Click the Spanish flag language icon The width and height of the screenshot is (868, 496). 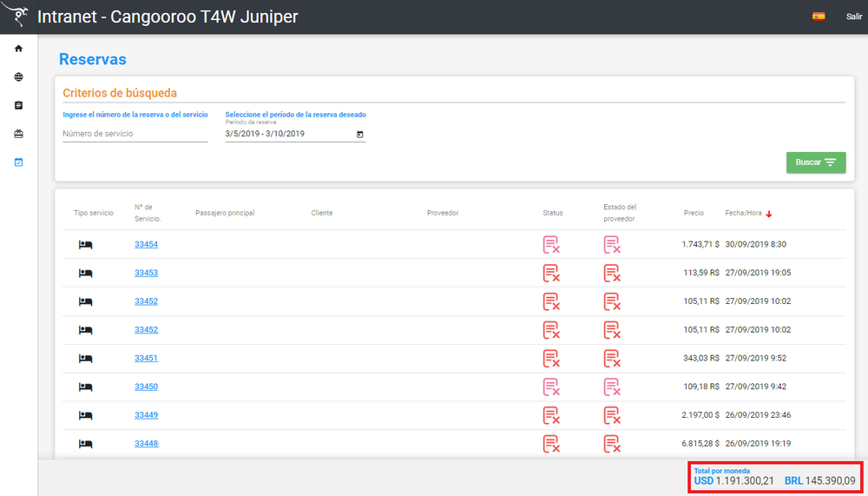coord(819,17)
